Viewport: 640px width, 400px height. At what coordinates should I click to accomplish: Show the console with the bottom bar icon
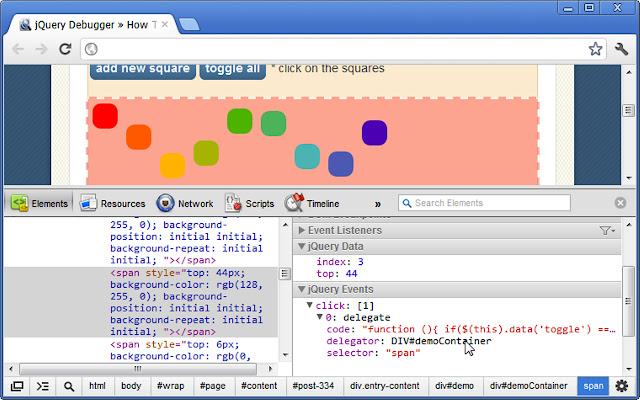43,386
